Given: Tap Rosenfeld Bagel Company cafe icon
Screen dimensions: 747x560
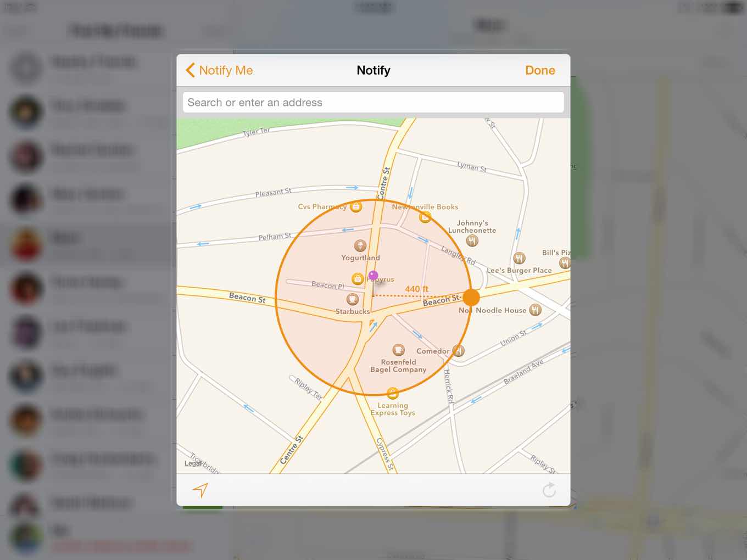Looking at the screenshot, I should [x=399, y=350].
